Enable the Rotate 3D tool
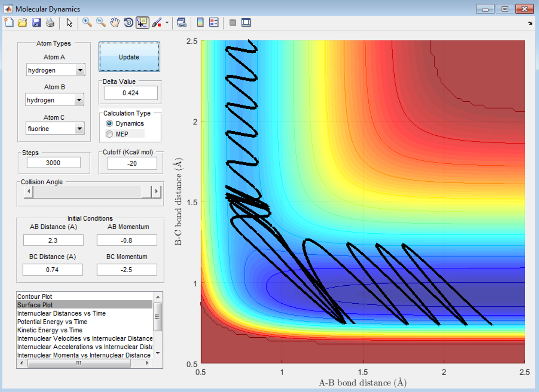 point(129,23)
